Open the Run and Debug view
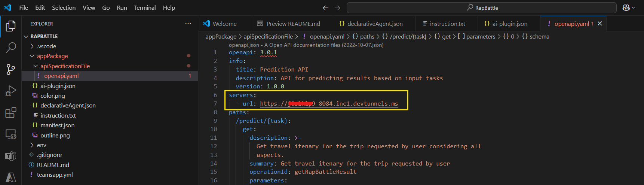 [11, 91]
